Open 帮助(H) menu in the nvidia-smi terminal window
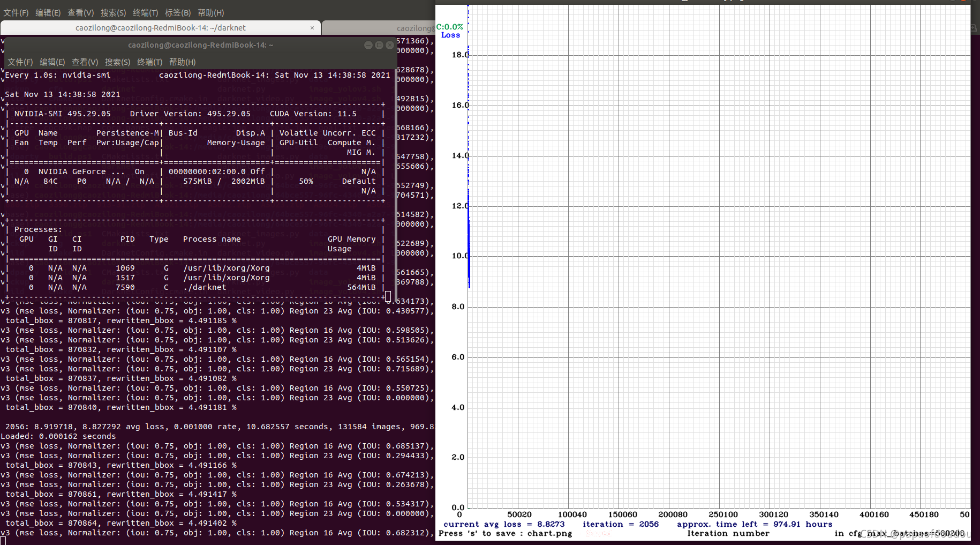 click(182, 62)
